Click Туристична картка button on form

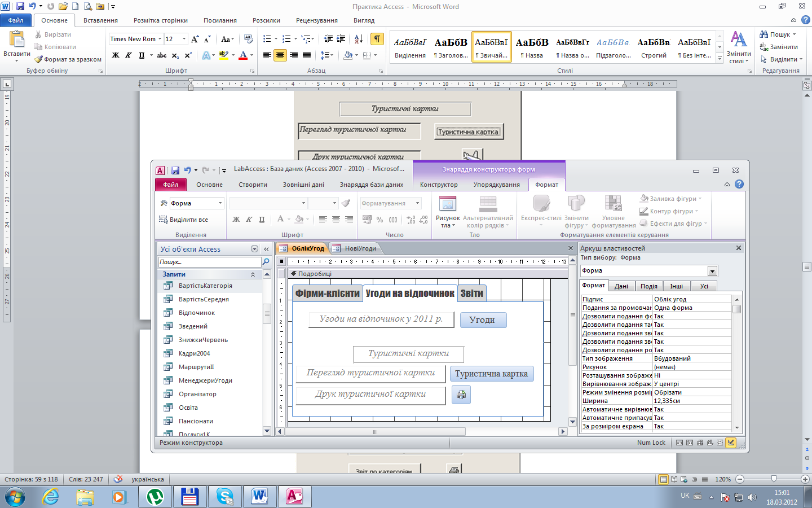point(491,374)
